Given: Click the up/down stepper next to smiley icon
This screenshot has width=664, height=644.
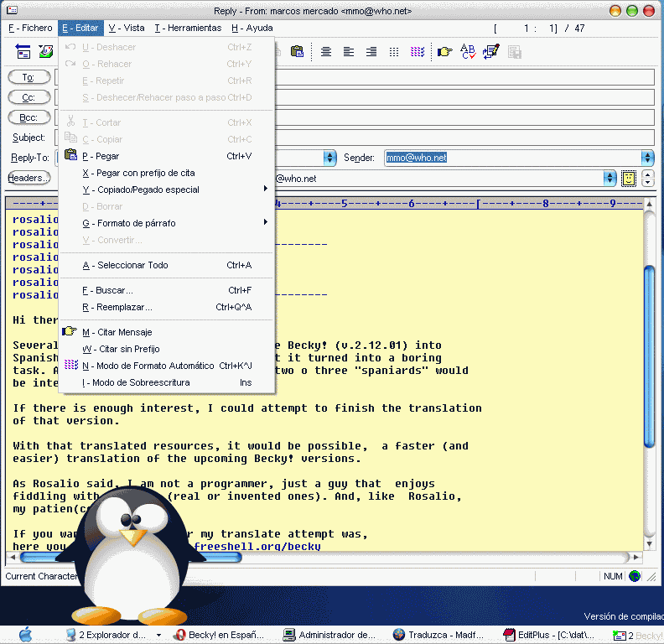Looking at the screenshot, I should pyautogui.click(x=648, y=179).
